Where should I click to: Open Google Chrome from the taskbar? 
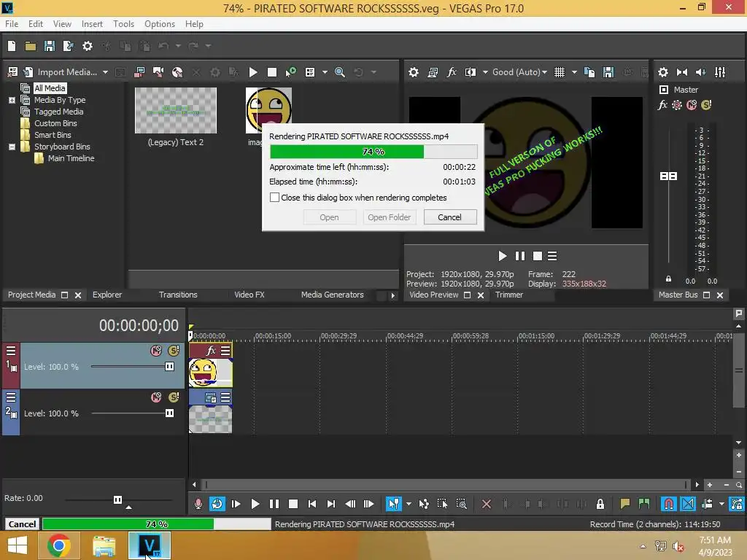click(x=58, y=545)
